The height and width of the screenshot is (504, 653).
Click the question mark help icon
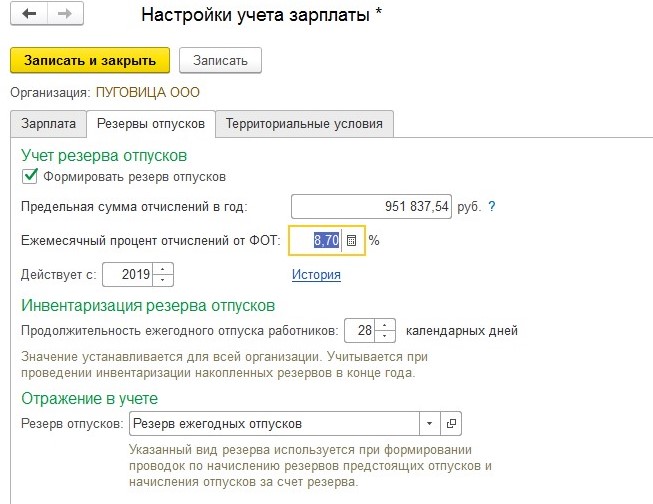(492, 207)
